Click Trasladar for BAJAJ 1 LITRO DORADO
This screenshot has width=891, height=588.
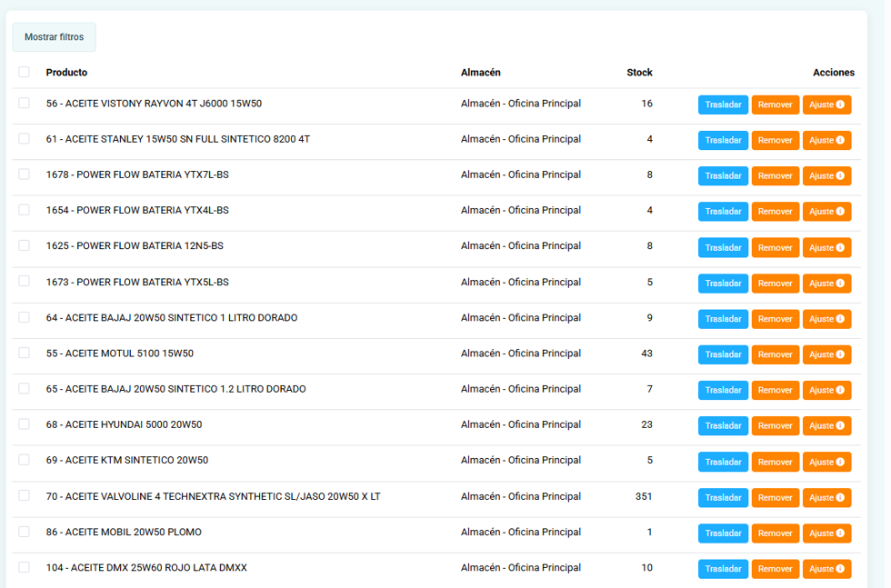pos(723,319)
